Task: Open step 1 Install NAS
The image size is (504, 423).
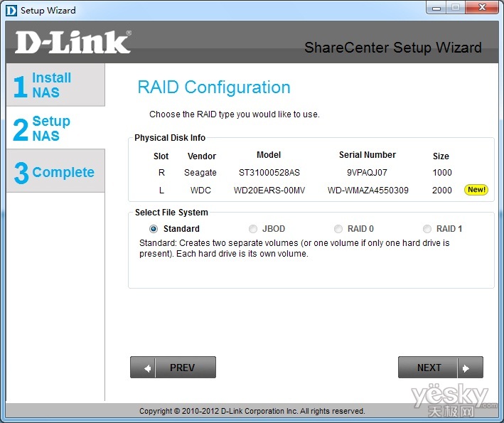Action: [x=55, y=85]
